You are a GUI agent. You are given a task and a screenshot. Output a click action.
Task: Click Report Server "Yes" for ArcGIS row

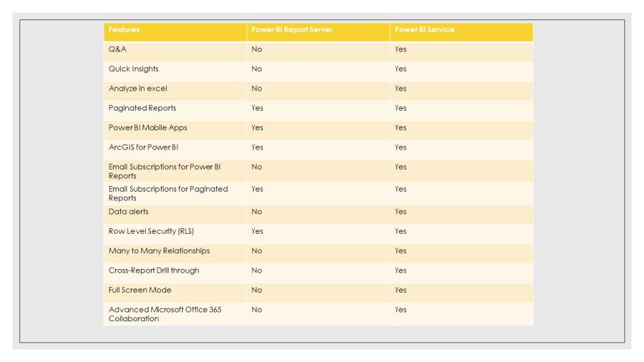(x=257, y=147)
